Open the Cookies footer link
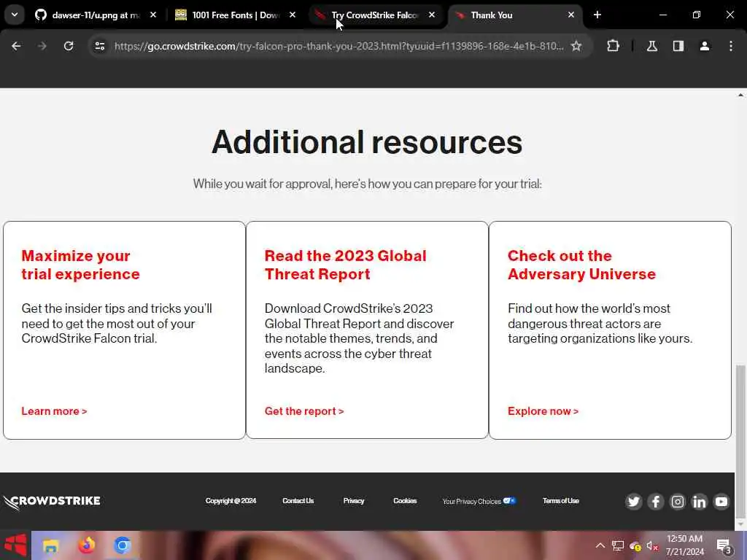This screenshot has height=560, width=747. pyautogui.click(x=405, y=501)
